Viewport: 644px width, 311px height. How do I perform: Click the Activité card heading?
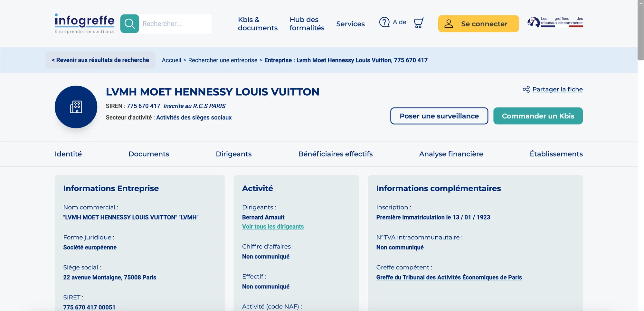(x=257, y=188)
